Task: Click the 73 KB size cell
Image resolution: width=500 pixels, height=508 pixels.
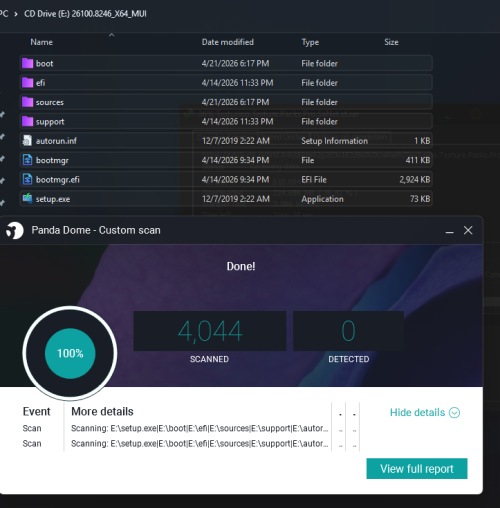Action: pyautogui.click(x=420, y=199)
